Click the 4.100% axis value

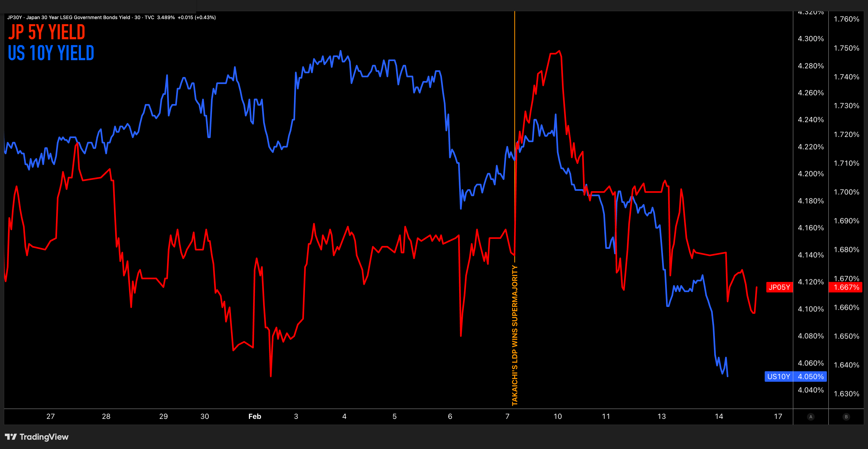pyautogui.click(x=811, y=309)
